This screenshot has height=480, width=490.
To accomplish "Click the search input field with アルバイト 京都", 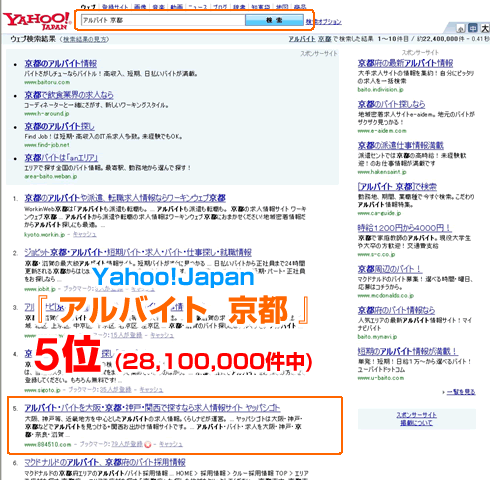I will tap(163, 20).
